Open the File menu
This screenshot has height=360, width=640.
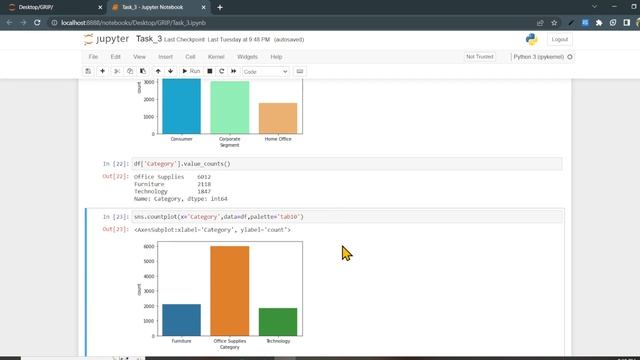[x=93, y=57]
